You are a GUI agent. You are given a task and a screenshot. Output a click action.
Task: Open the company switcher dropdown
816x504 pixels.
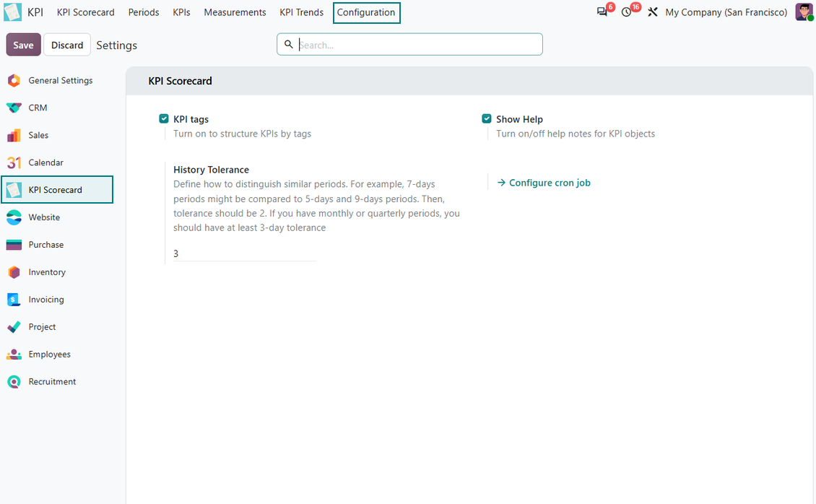tap(726, 12)
